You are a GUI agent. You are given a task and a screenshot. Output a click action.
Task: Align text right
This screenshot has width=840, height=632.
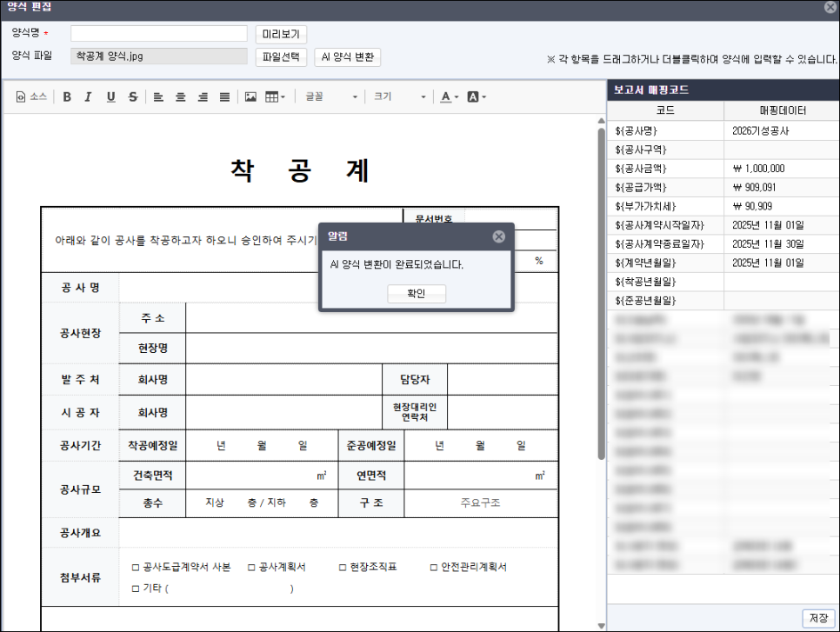coord(203,97)
